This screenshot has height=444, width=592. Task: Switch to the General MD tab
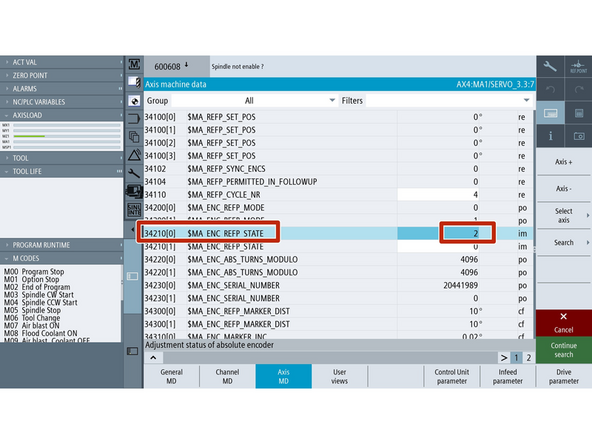coord(171,376)
